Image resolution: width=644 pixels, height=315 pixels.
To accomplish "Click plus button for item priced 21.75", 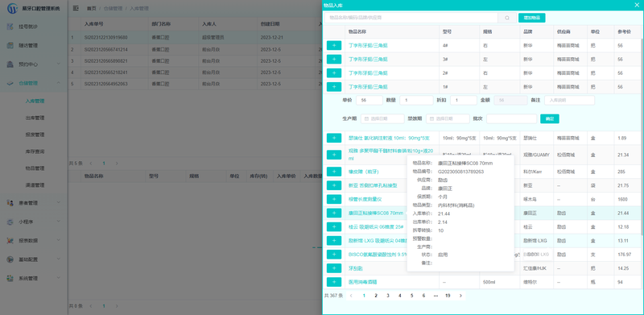I will click(x=334, y=185).
